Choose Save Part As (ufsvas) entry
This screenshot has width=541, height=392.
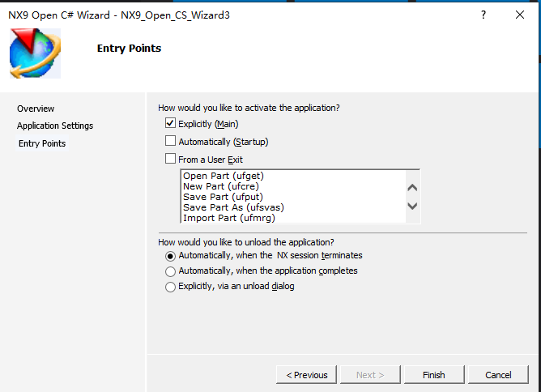click(233, 207)
